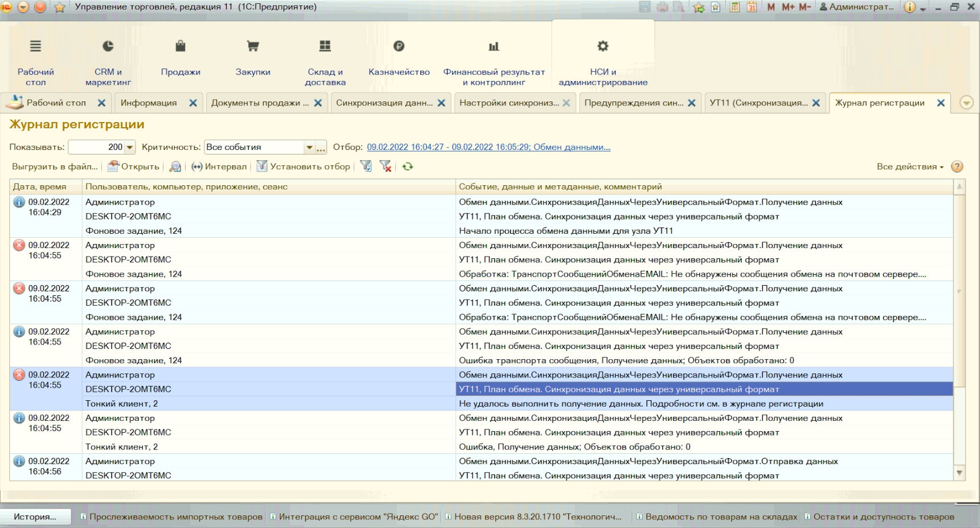
Task: Click the help question mark icon
Action: (x=957, y=166)
